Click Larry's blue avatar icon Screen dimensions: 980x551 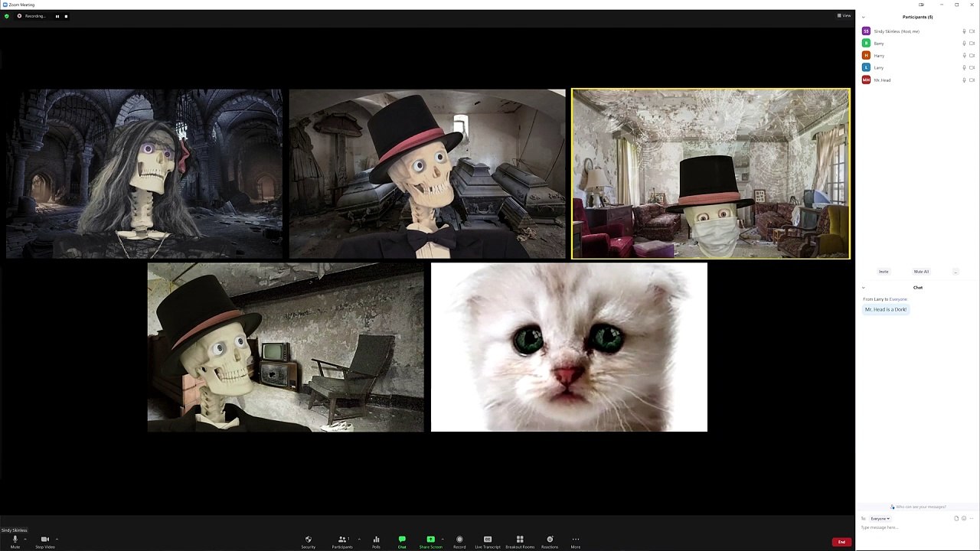point(866,67)
